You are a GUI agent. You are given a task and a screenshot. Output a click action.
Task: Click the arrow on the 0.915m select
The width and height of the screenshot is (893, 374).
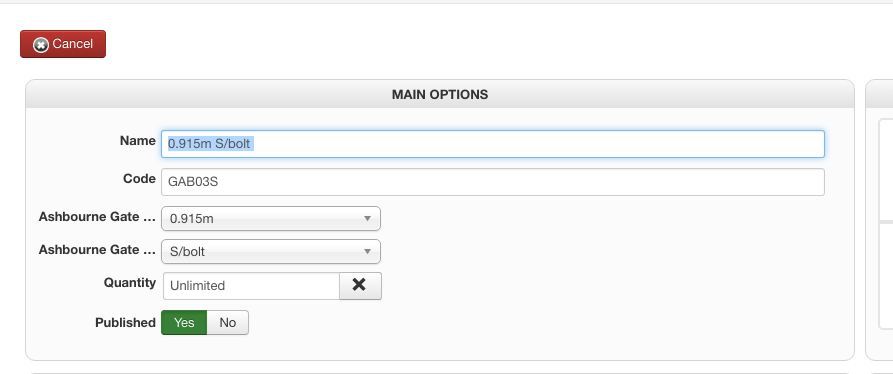click(368, 219)
